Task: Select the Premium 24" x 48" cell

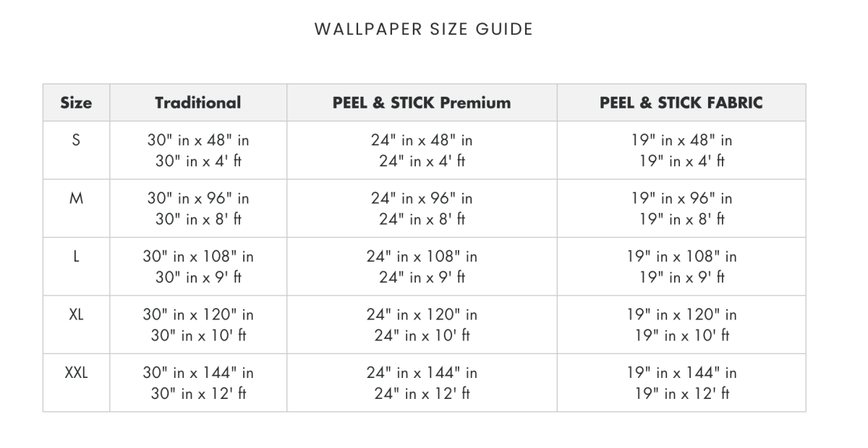Action: (x=422, y=150)
